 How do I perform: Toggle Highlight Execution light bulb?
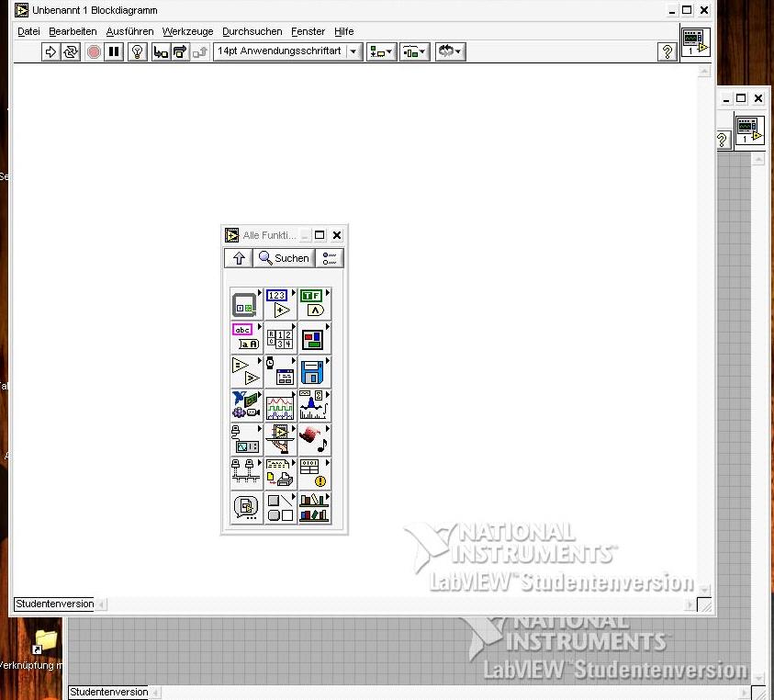137,51
